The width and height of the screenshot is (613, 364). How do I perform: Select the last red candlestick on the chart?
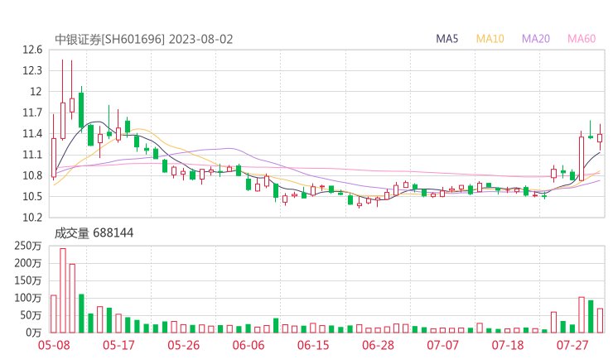(600, 138)
